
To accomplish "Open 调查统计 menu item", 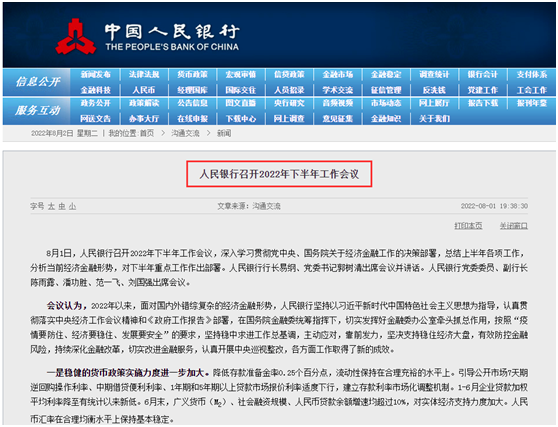I will pyautogui.click(x=435, y=74).
